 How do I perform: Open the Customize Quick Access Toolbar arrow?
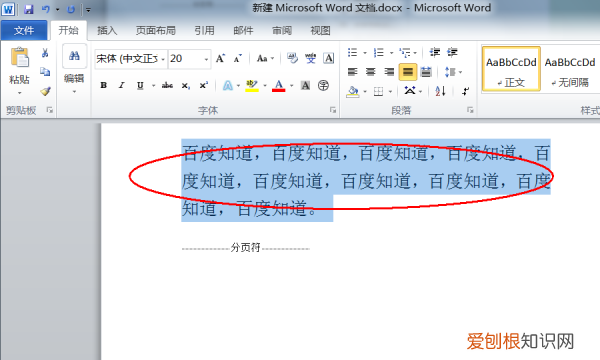88,10
